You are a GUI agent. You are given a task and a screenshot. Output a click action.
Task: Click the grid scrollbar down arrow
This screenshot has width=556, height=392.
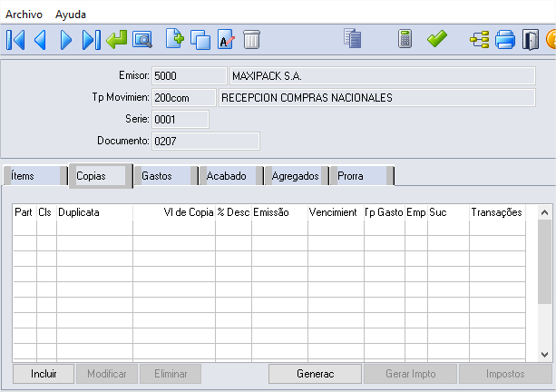point(544,354)
